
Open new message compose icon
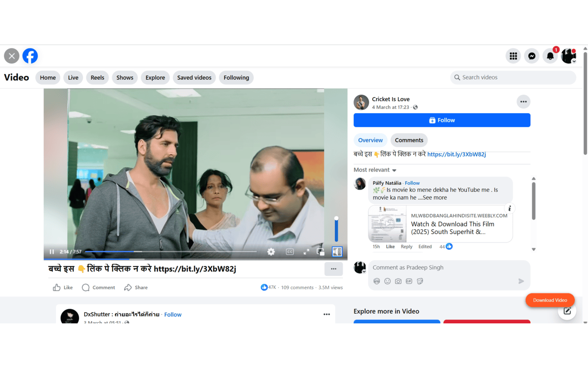coord(567,311)
